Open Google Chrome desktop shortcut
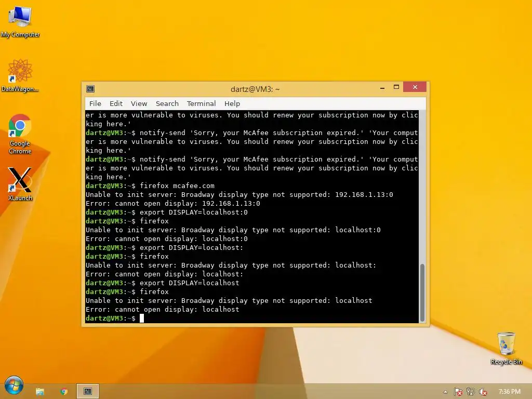The width and height of the screenshot is (532, 399). (20, 134)
